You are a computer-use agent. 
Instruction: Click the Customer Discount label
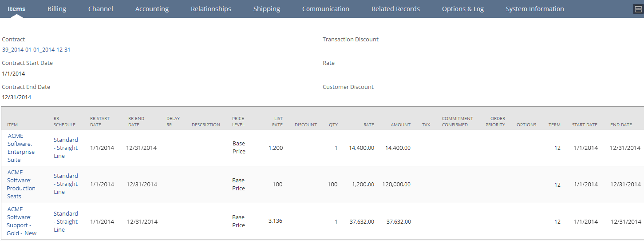coord(348,87)
